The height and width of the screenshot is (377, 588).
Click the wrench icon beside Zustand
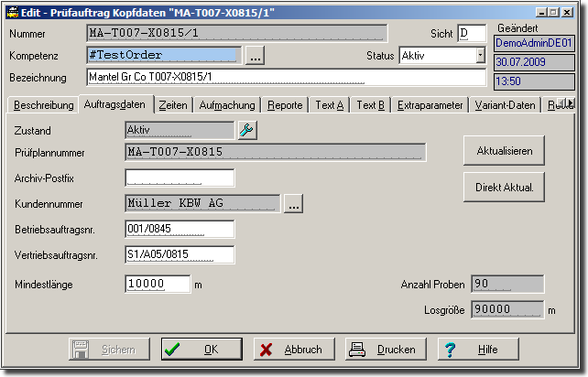pyautogui.click(x=247, y=131)
